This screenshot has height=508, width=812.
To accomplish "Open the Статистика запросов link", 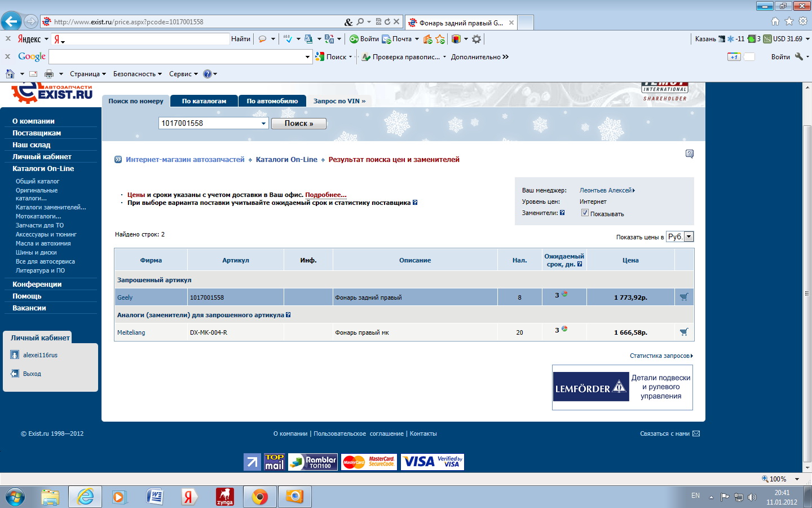I will coord(661,356).
